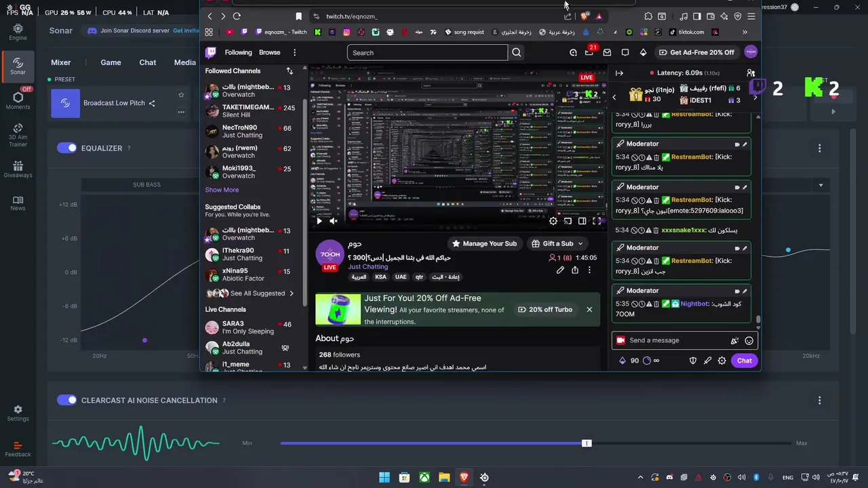The width and height of the screenshot is (868, 488).
Task: Open GG Settings gear in sidebar
Action: click(18, 413)
